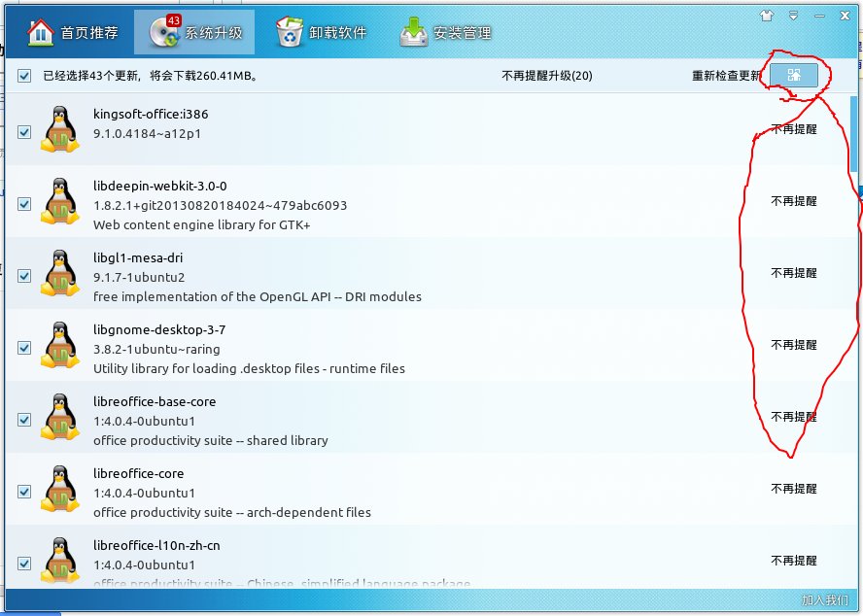This screenshot has width=863, height=616.
Task: Select the libgnome-desktop-3-7 package name
Action: 159,329
